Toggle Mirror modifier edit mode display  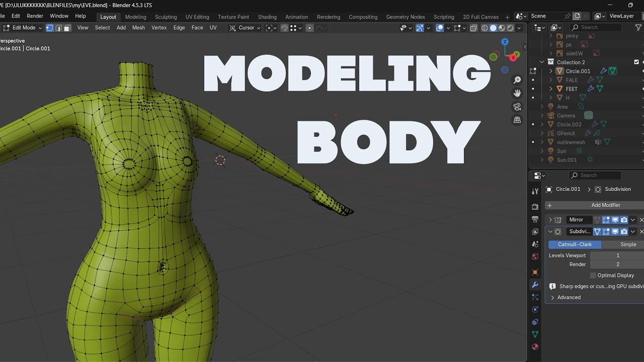click(606, 220)
